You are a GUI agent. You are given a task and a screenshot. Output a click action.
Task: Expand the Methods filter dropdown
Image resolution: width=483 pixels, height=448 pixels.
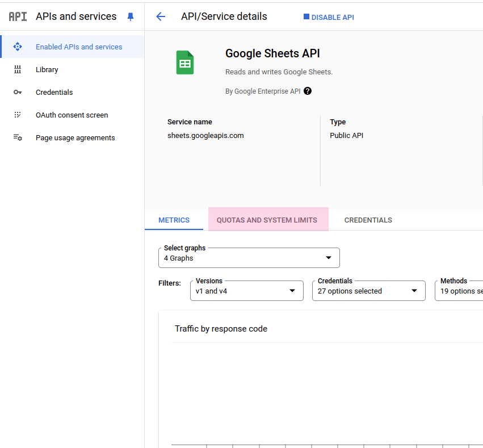pos(459,291)
